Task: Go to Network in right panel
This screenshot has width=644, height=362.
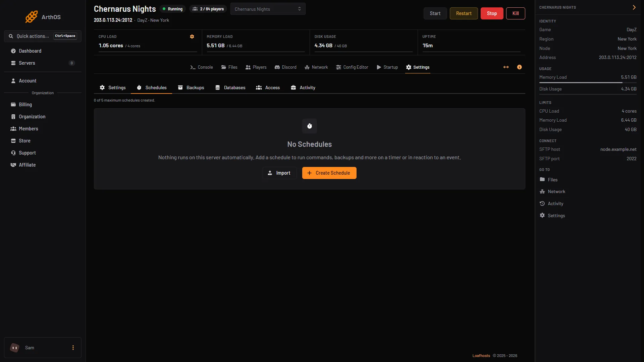Action: point(552,191)
